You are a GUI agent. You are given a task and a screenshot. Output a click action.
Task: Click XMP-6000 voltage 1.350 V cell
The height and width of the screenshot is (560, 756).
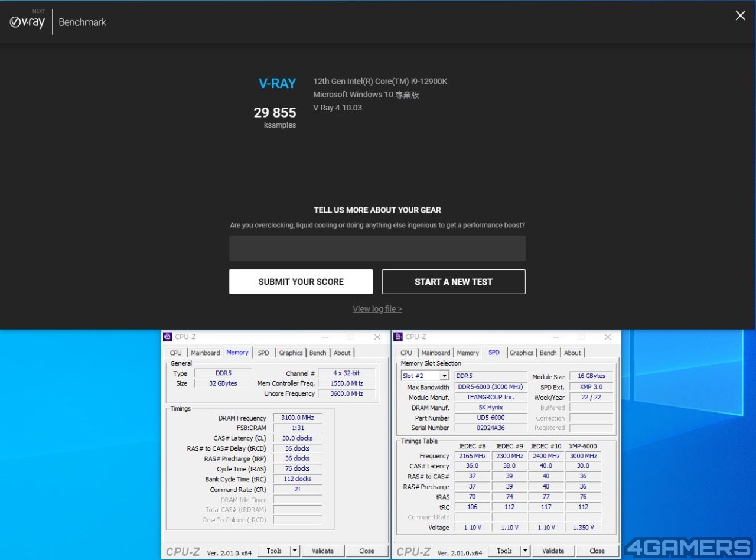pos(583,528)
